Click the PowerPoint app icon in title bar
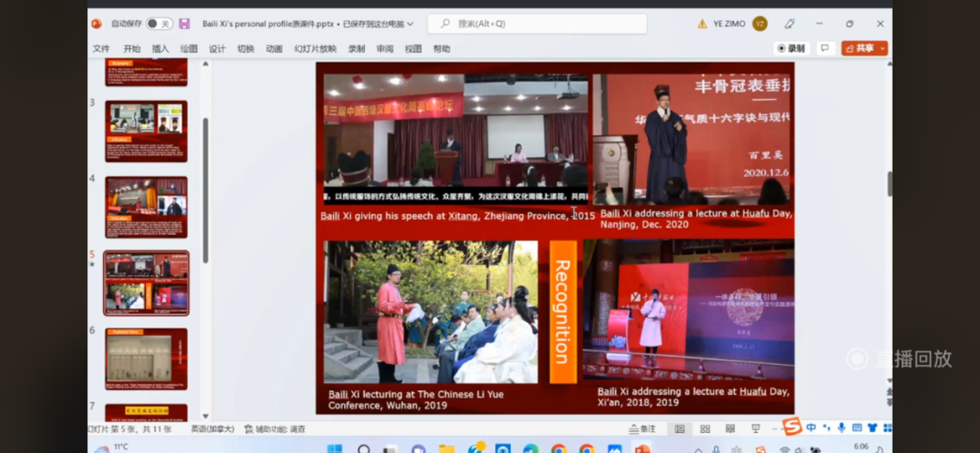 click(x=96, y=24)
